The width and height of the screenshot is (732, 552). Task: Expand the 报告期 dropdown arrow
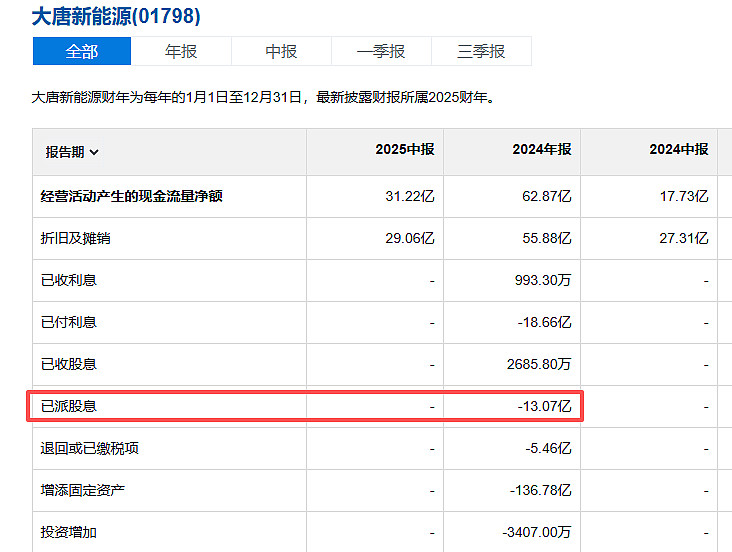click(94, 152)
